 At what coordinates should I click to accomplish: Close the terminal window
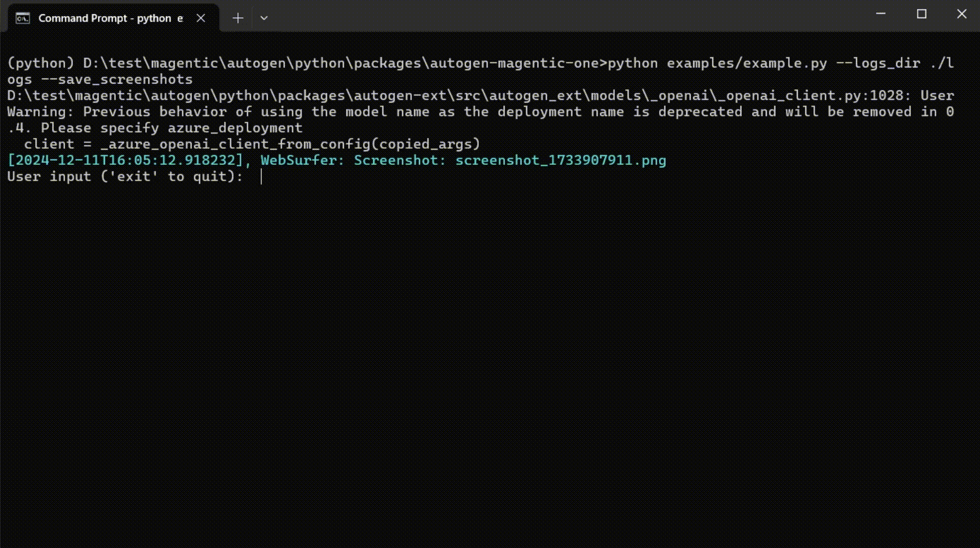[x=962, y=14]
